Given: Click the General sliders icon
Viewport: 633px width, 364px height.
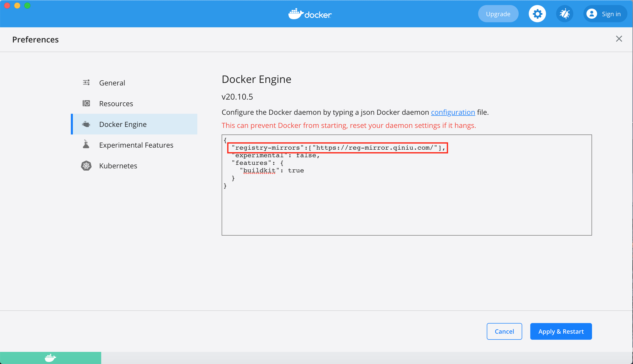Looking at the screenshot, I should 86,83.
